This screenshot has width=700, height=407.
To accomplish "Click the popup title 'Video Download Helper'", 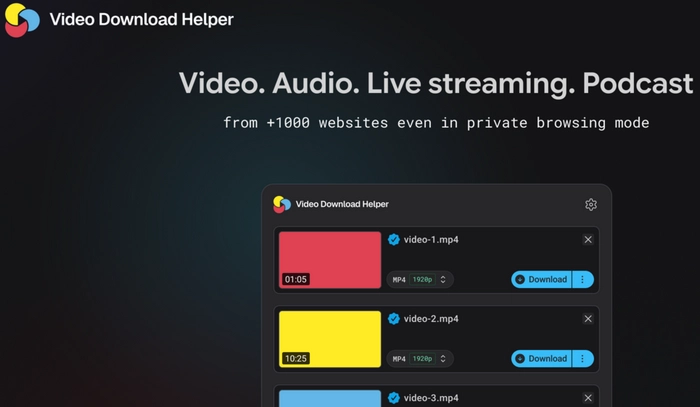I will [x=342, y=204].
